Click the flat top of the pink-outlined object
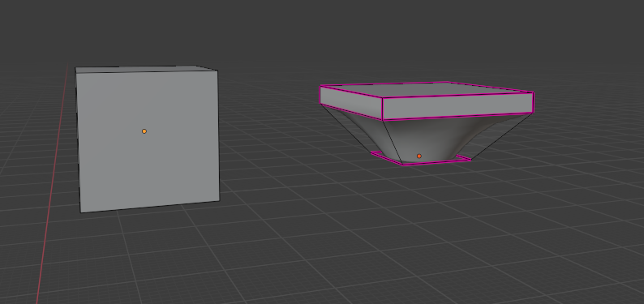The width and height of the screenshot is (644, 304). tap(427, 89)
